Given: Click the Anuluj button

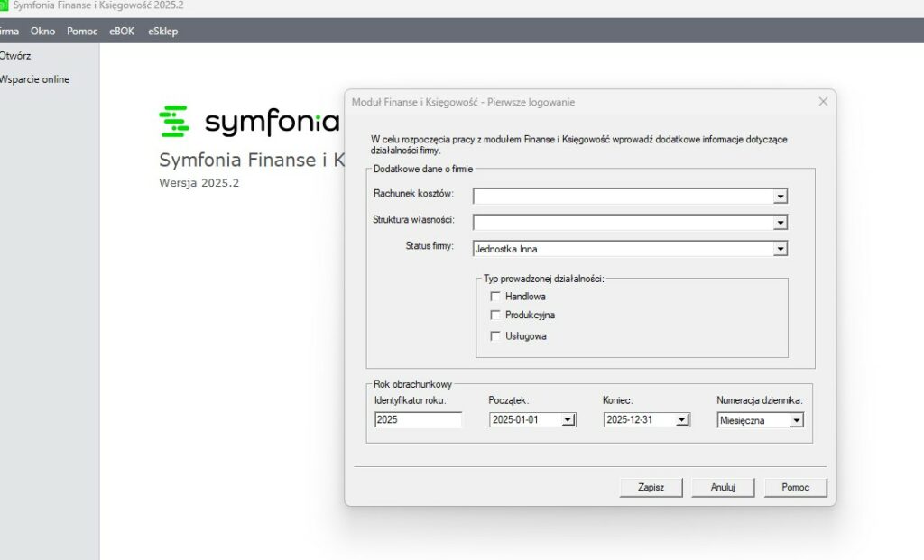Looking at the screenshot, I should tap(723, 488).
